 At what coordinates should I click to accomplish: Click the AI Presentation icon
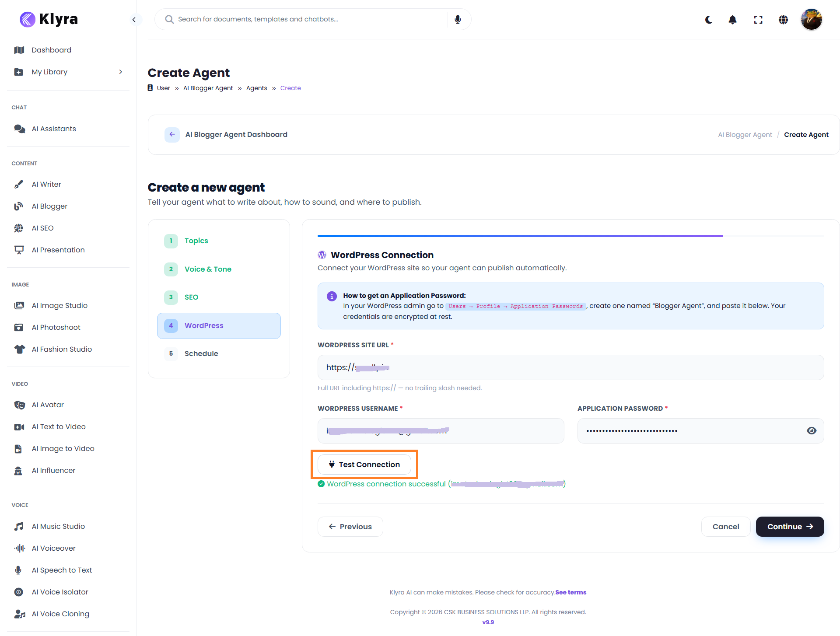(19, 250)
